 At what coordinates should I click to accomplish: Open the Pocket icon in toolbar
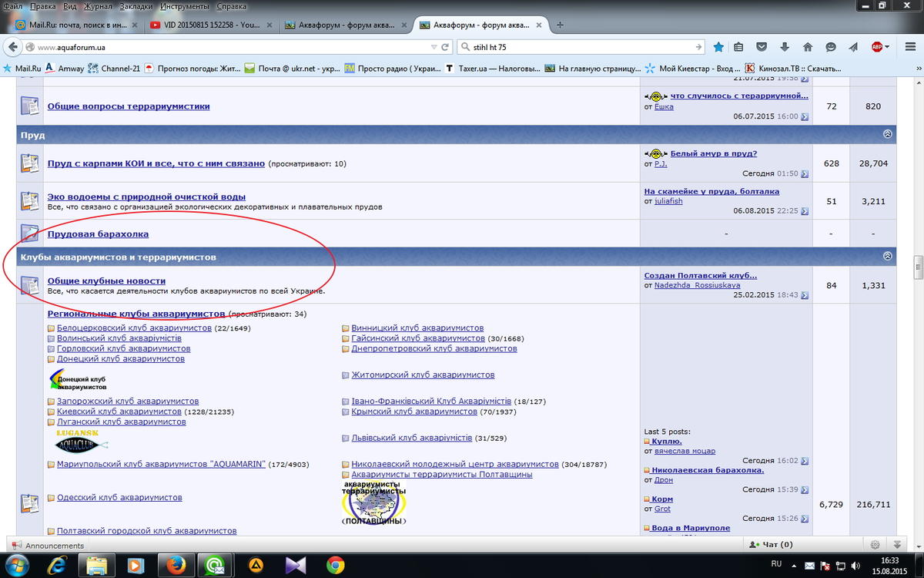pyautogui.click(x=762, y=47)
